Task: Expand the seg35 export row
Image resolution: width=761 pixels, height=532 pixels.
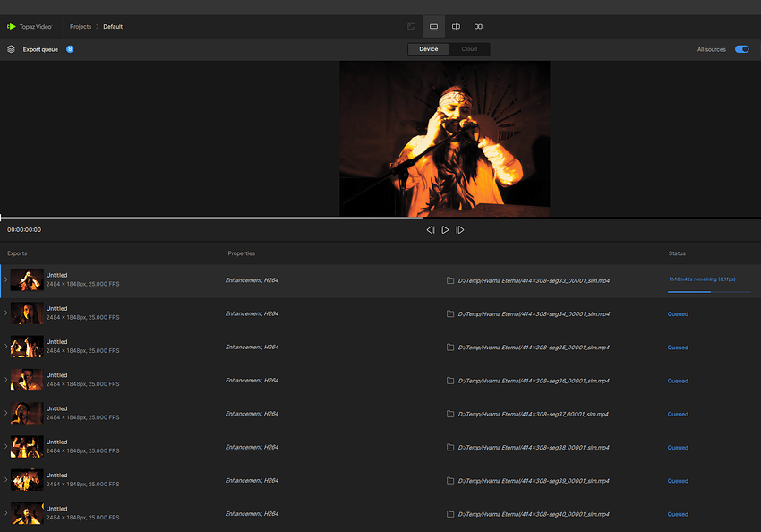Action: pos(6,346)
